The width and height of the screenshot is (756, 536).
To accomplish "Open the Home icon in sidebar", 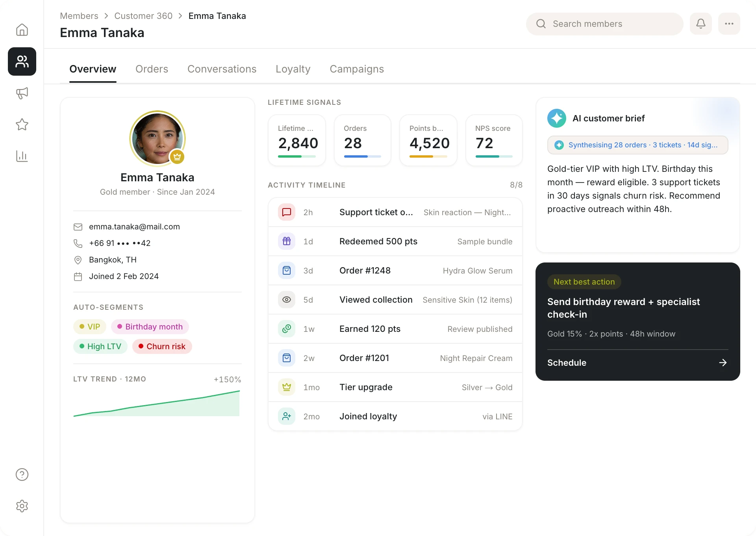I will (x=22, y=30).
